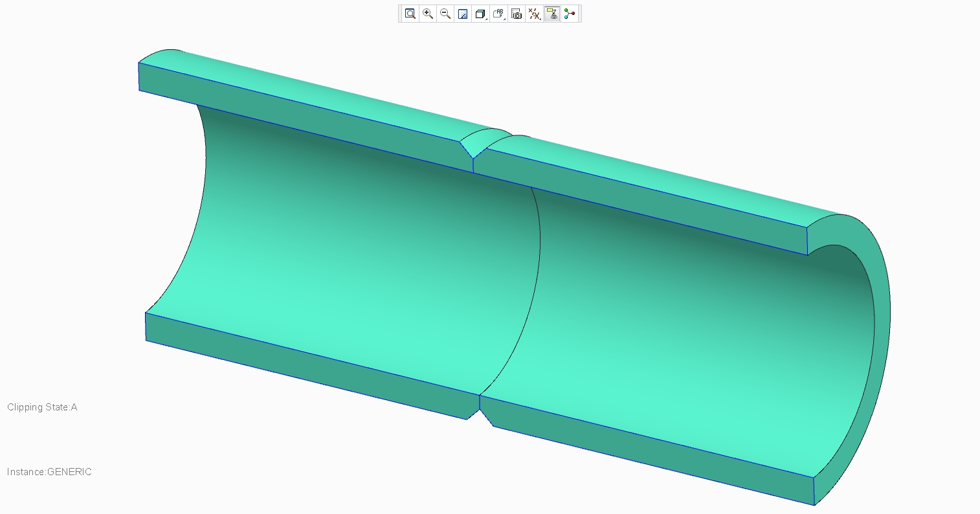The image size is (980, 514).
Task: Capture the view with the camera icon
Action: click(x=516, y=14)
